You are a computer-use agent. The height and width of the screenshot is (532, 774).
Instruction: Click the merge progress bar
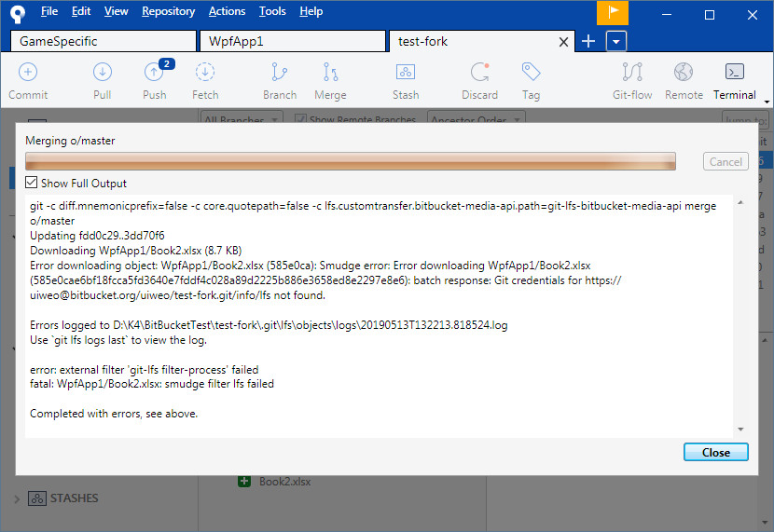point(351,161)
